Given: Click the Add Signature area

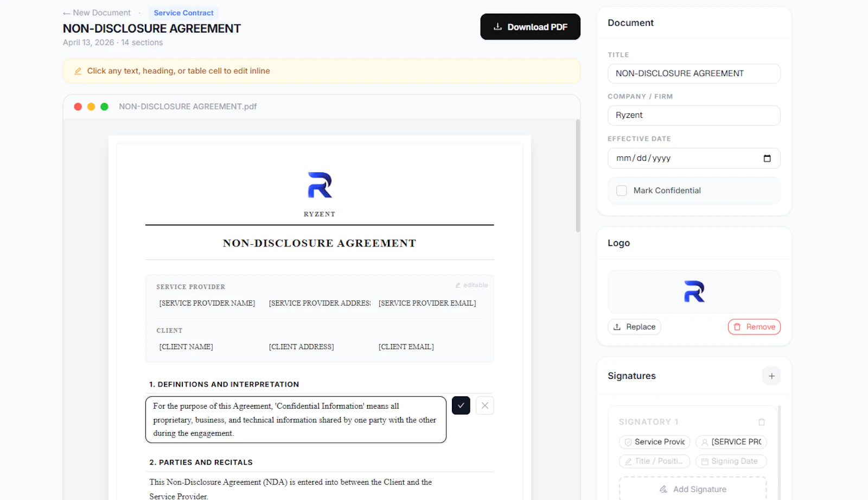Looking at the screenshot, I should click(x=693, y=489).
